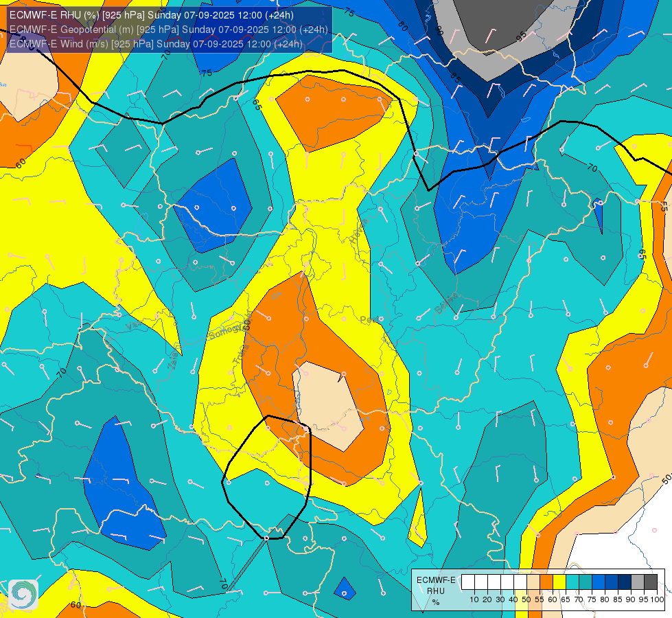Click the legend value 10
The width and height of the screenshot is (672, 618).
[474, 599]
